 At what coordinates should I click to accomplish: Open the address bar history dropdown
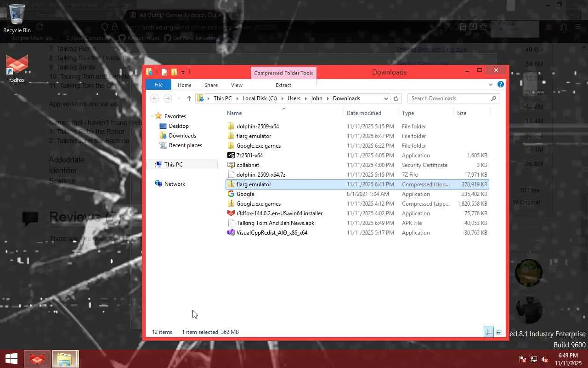pyautogui.click(x=386, y=98)
